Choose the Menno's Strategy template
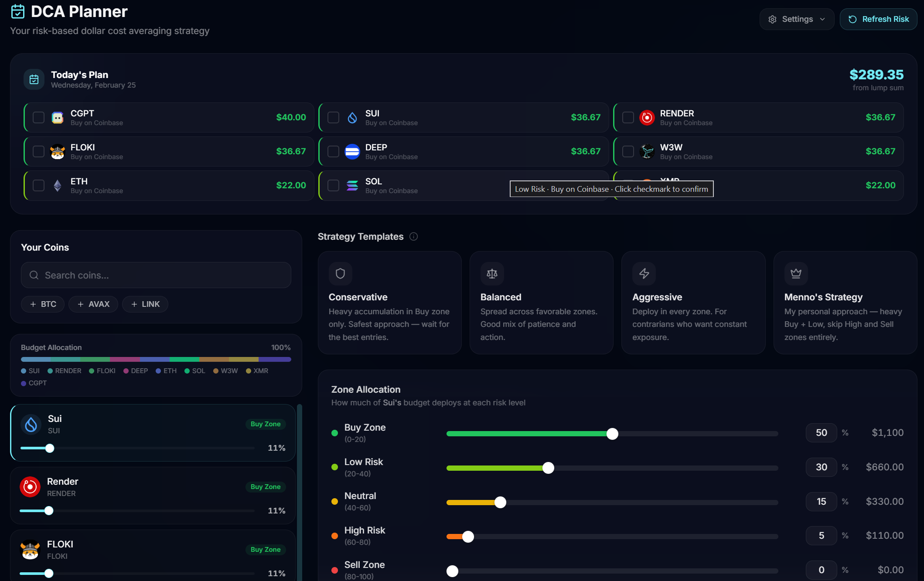The image size is (924, 581). tap(845, 302)
